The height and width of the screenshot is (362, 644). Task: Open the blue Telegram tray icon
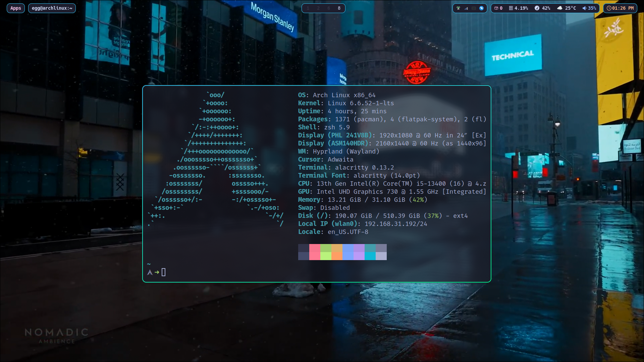coord(481,8)
